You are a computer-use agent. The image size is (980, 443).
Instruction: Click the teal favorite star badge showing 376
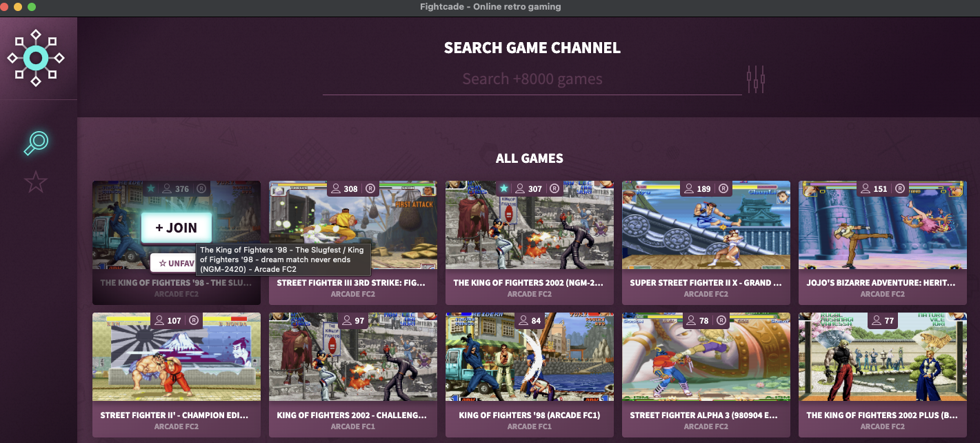pos(151,188)
